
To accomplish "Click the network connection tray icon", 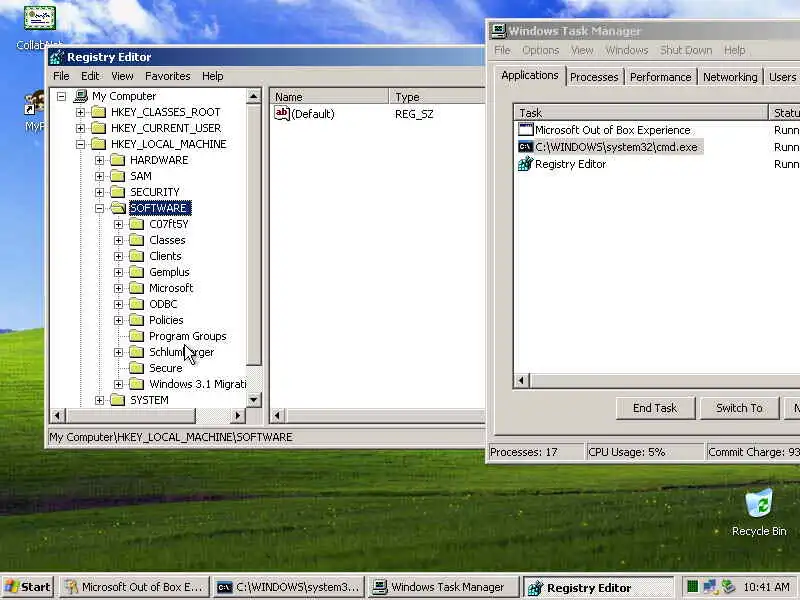I will click(x=710, y=587).
